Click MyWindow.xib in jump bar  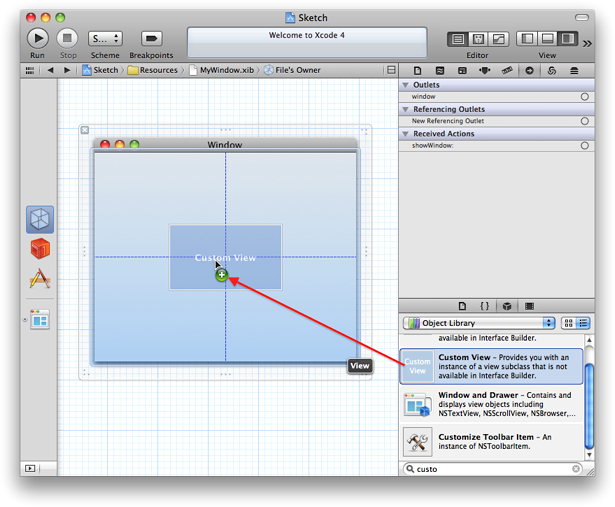222,70
